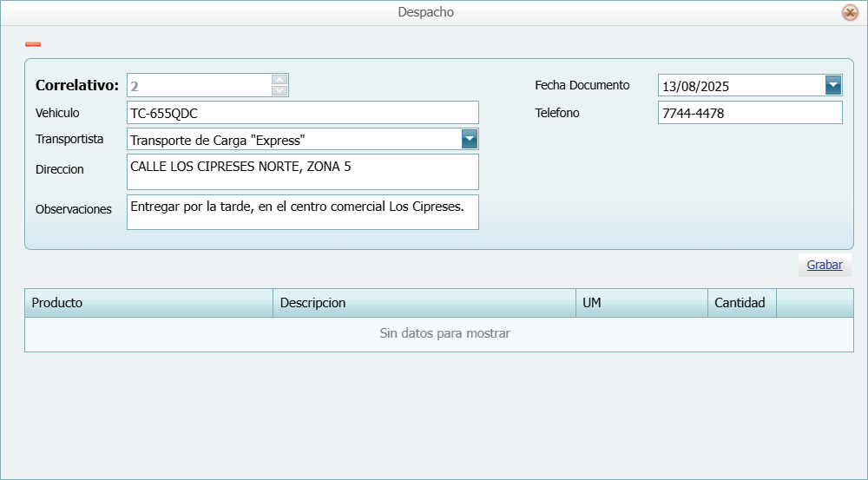Decrease Correlativo with the down arrow

tap(279, 90)
